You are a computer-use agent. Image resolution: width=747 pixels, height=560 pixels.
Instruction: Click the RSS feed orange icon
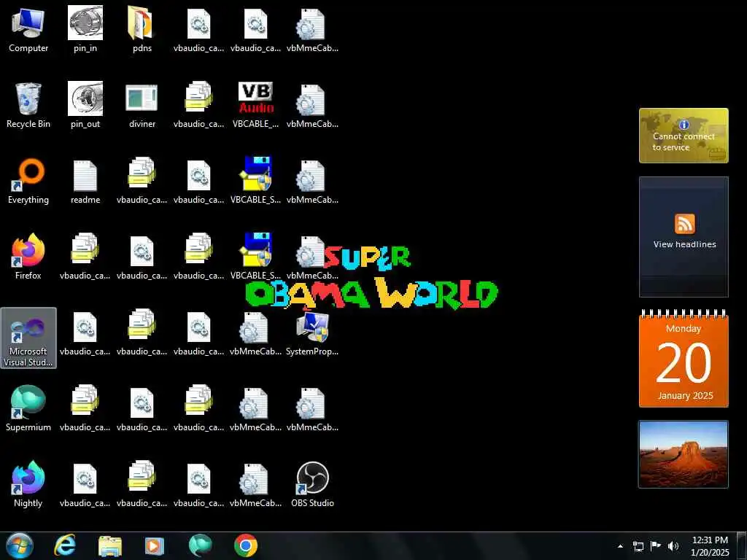684,224
